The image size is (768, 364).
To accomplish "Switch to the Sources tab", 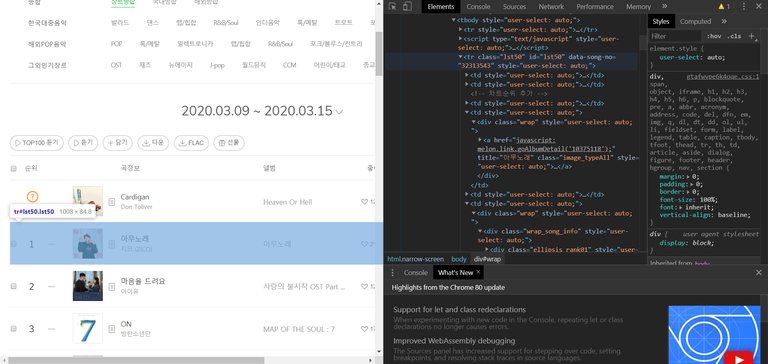I will tap(514, 7).
